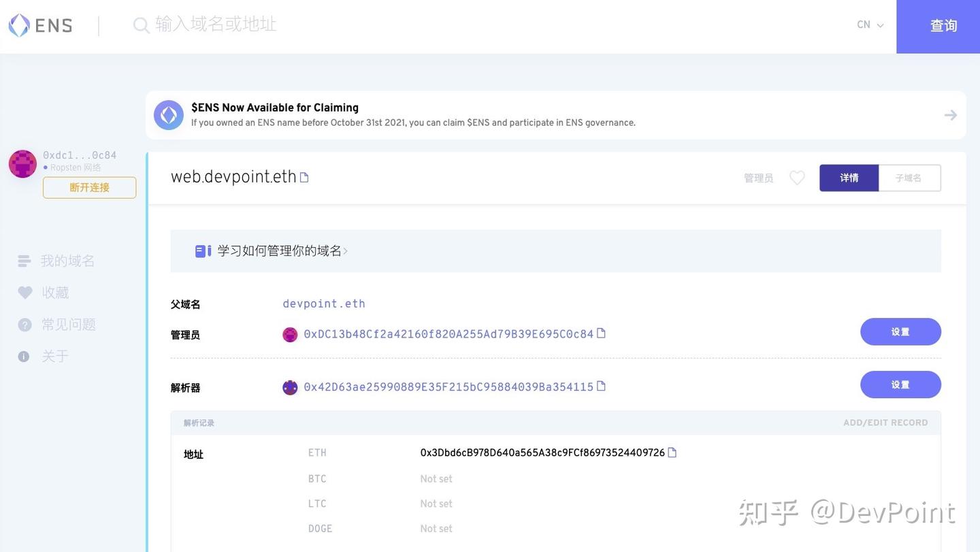
Task: Click the gradient avatar above 断开连接
Action: [22, 163]
